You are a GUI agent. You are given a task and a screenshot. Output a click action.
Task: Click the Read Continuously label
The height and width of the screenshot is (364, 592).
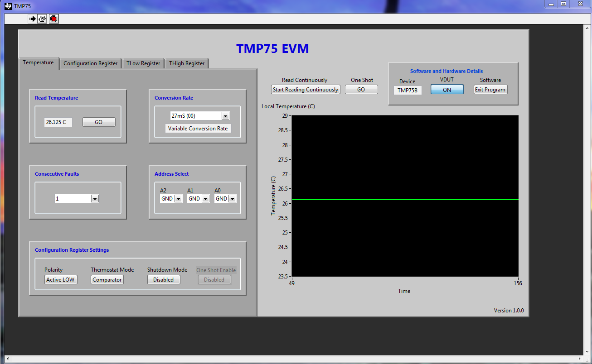click(305, 80)
